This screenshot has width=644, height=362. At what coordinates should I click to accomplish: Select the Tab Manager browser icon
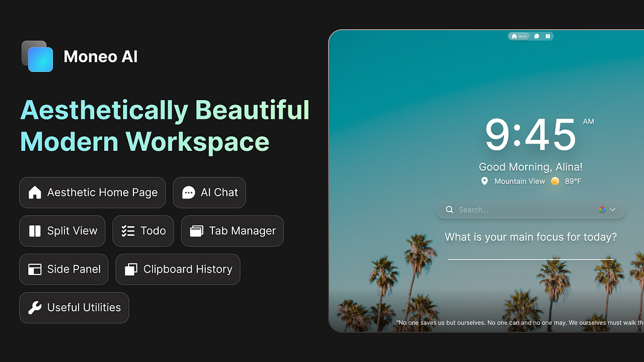(196, 231)
